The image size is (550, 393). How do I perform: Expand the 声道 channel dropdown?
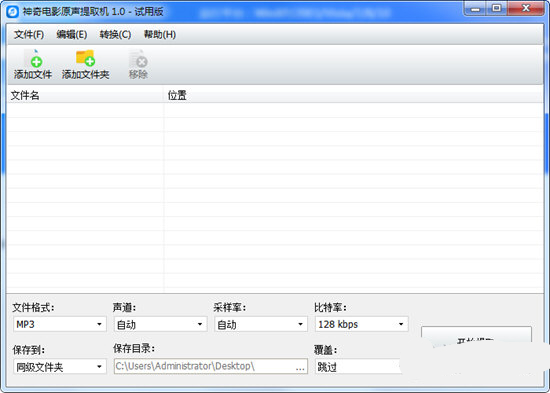(160, 324)
